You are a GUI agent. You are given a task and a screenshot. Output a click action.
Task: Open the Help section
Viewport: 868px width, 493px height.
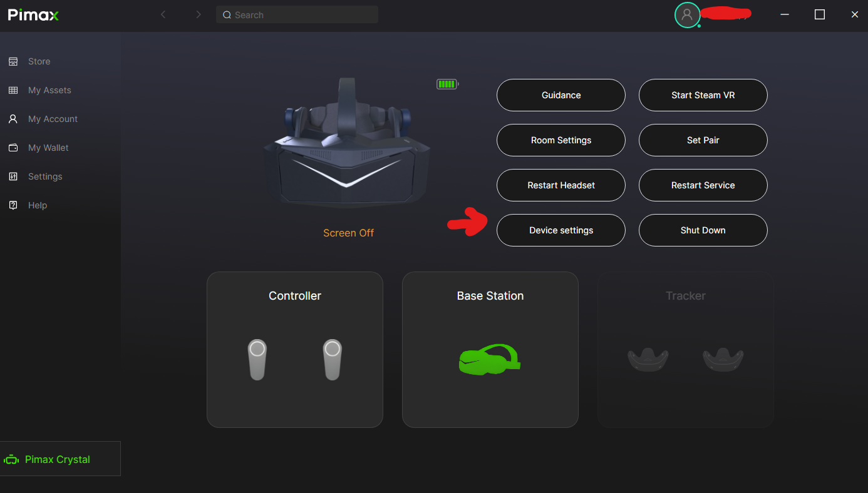click(38, 205)
